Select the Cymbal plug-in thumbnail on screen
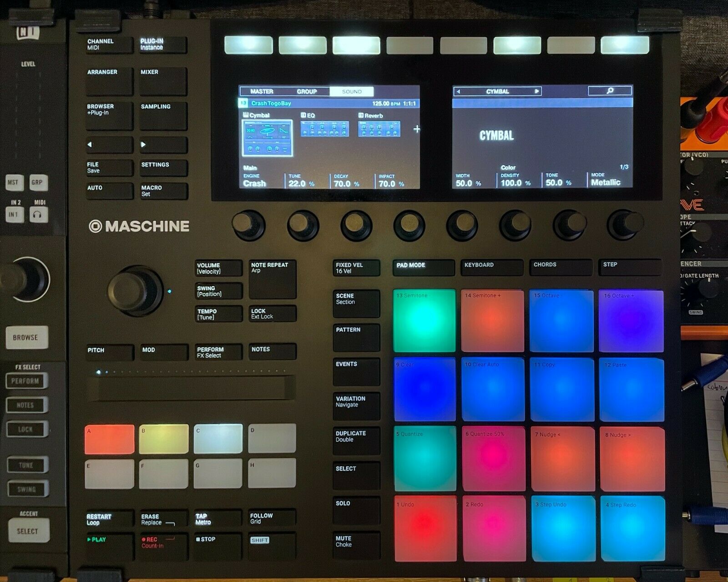This screenshot has width=728, height=582. coord(267,138)
